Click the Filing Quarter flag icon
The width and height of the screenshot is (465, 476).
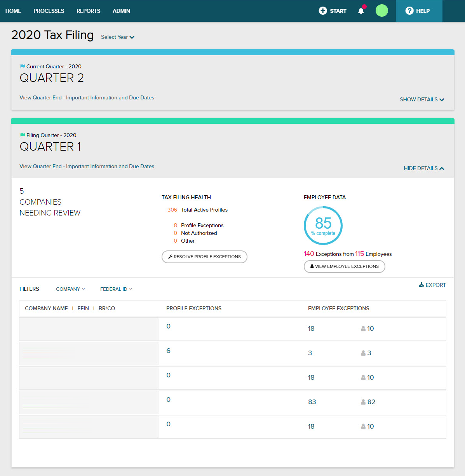23,135
